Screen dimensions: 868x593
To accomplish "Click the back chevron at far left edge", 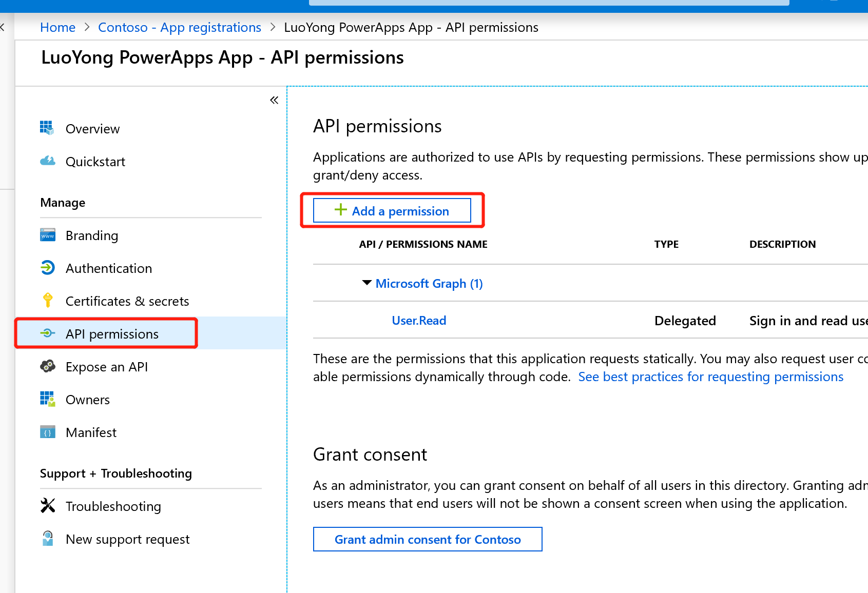I will (x=3, y=27).
